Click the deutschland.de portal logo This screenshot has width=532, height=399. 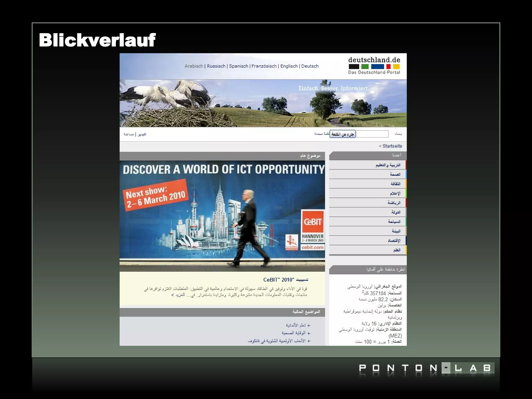[374, 66]
